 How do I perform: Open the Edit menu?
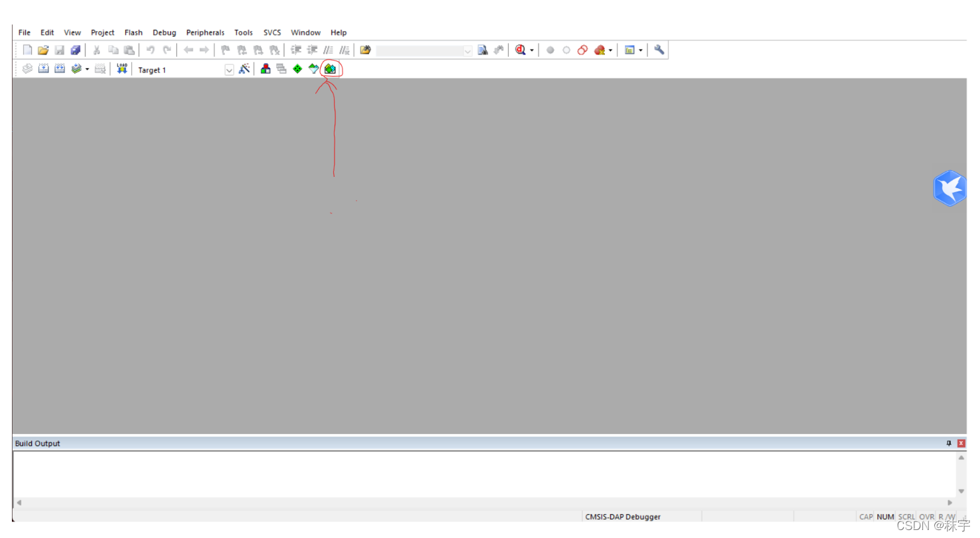[x=47, y=32]
